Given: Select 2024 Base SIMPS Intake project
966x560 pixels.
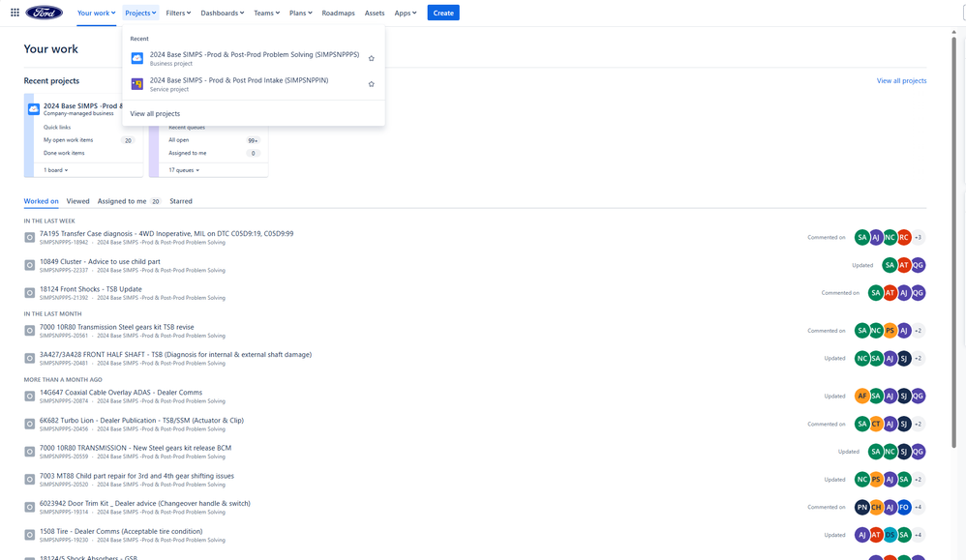Looking at the screenshot, I should tap(254, 84).
